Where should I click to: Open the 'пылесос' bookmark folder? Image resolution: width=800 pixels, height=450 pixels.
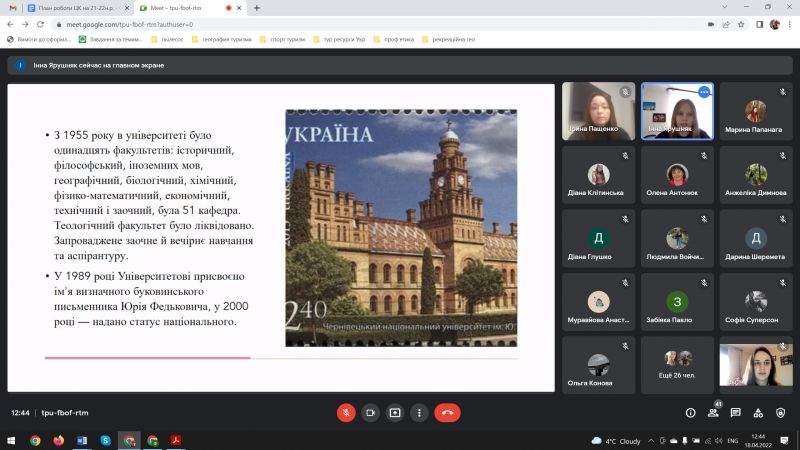pos(167,39)
